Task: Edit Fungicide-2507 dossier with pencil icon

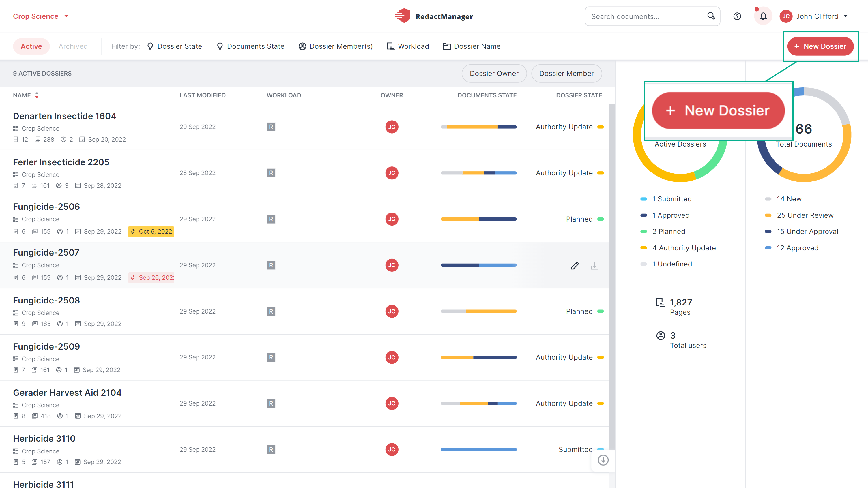Action: (575, 266)
